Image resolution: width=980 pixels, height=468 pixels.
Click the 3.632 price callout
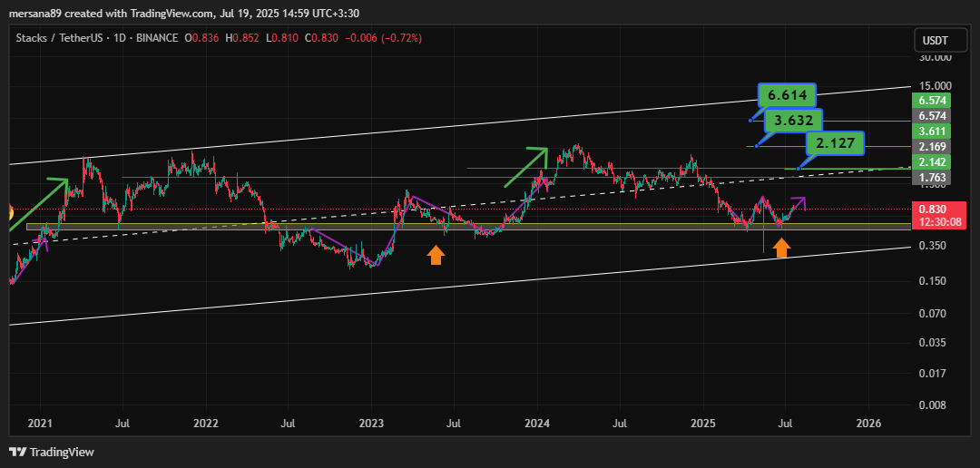coord(794,122)
